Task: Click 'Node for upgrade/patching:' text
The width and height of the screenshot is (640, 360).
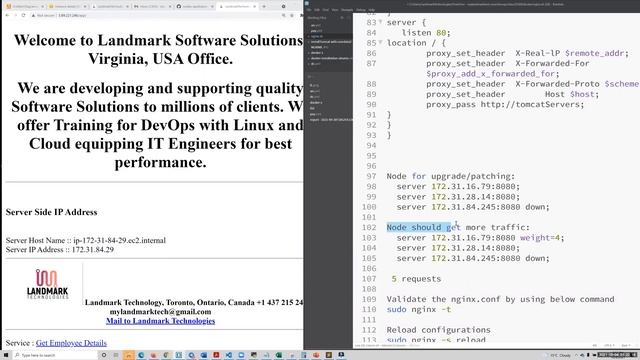Action: tap(451, 176)
